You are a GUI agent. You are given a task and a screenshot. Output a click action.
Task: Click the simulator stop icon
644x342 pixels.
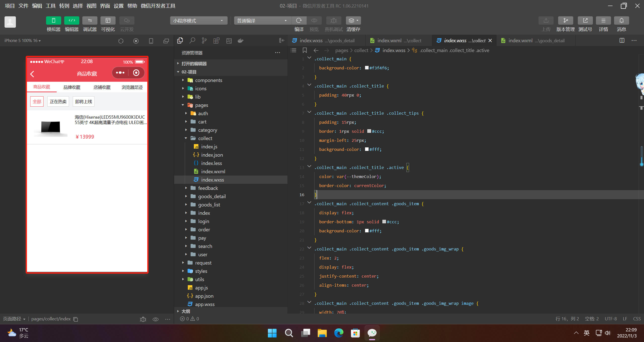tap(136, 41)
